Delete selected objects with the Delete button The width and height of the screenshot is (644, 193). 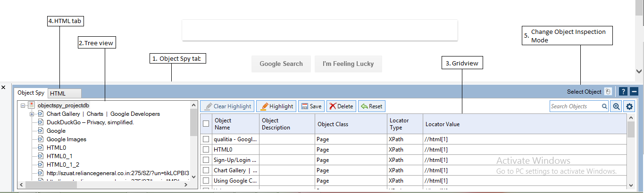coord(341,106)
